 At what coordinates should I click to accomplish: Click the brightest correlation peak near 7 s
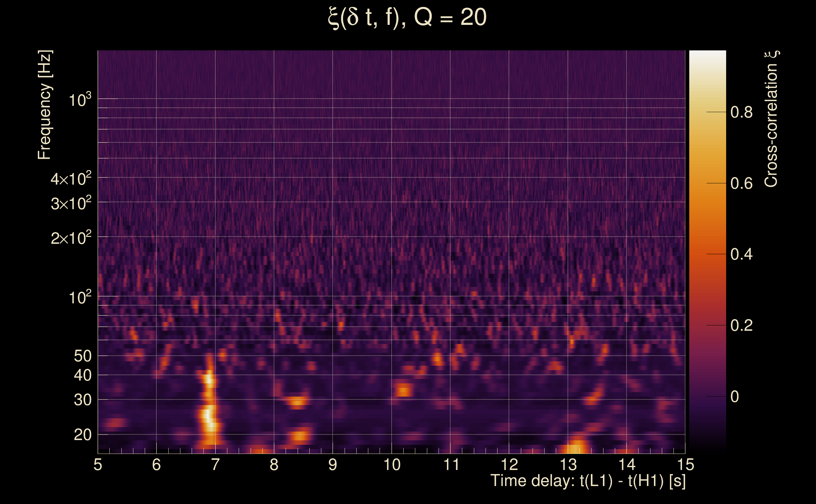(x=207, y=415)
